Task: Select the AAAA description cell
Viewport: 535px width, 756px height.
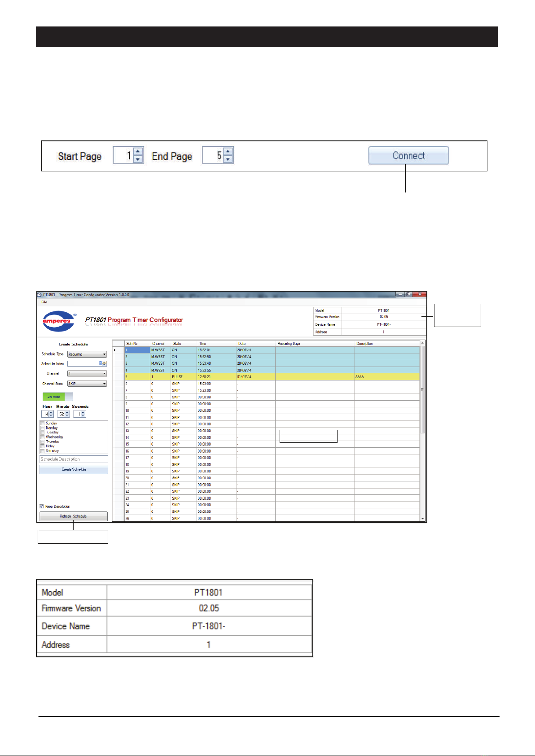Action: pos(387,377)
